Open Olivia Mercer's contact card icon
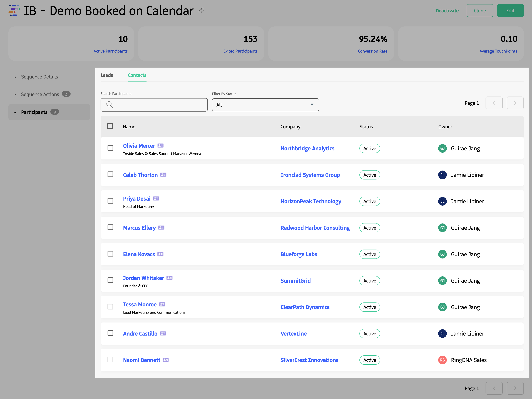 (161, 146)
